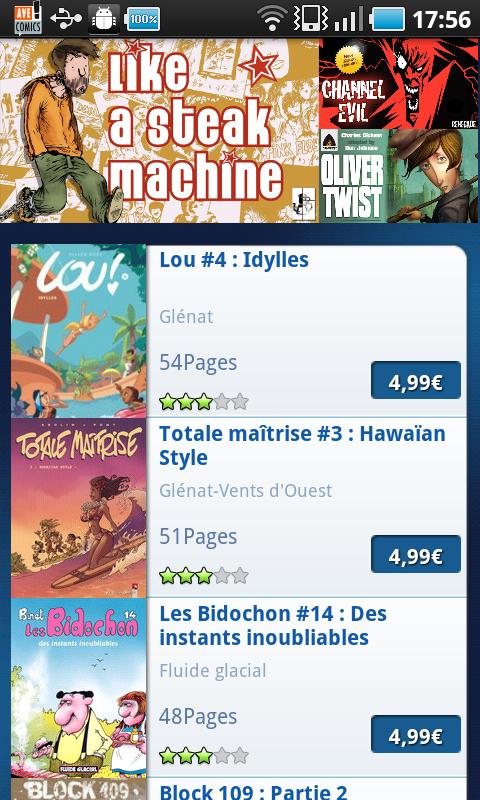Image resolution: width=480 pixels, height=800 pixels.
Task: Buy Lou #4 Idylles for 4,99€
Action: (x=416, y=380)
